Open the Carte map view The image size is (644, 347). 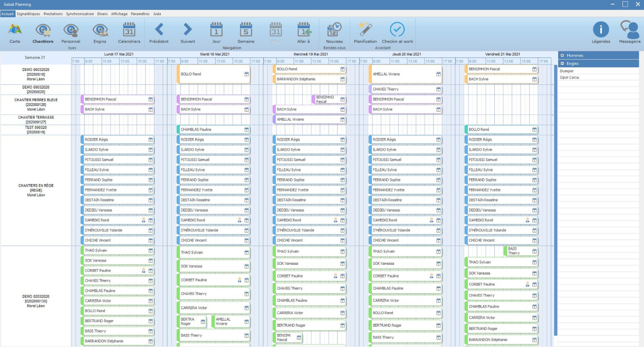click(14, 32)
